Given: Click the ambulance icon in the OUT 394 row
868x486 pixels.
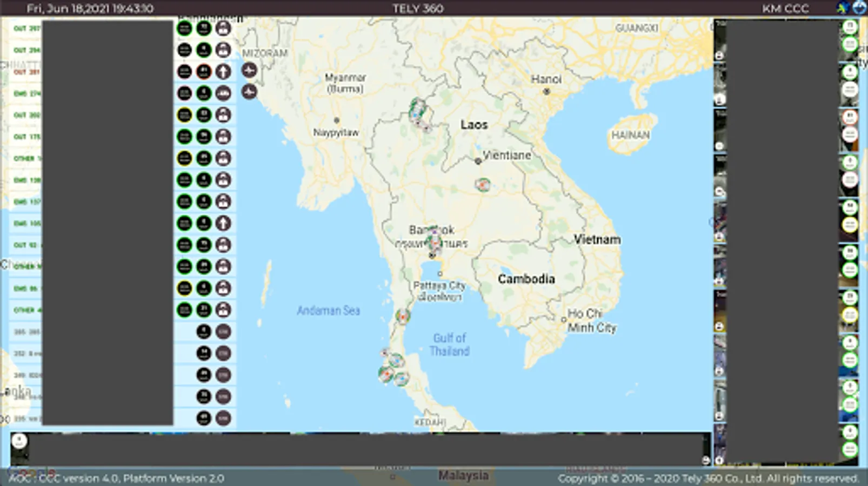Looking at the screenshot, I should point(223,50).
